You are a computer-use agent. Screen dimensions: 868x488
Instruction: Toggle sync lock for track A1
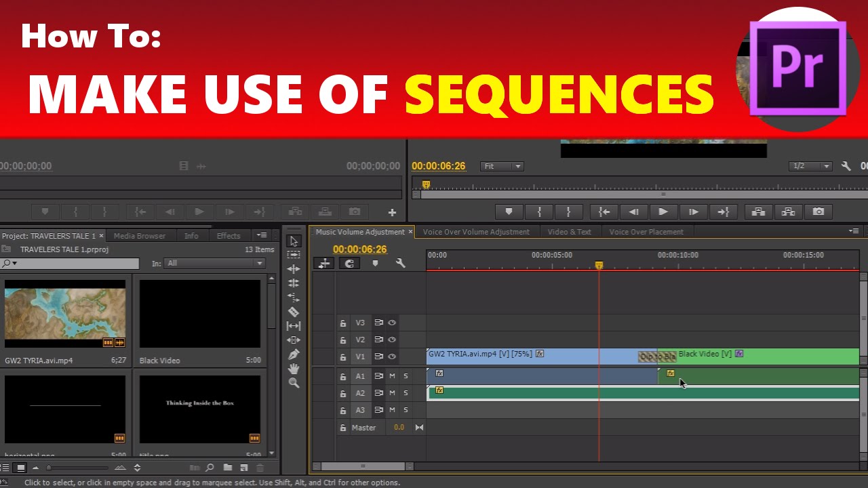pyautogui.click(x=379, y=376)
